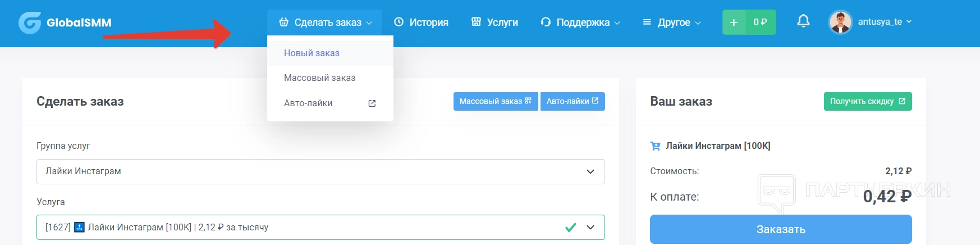Click the 0 ₽ balance display
The image size is (980, 245).
point(761,22)
